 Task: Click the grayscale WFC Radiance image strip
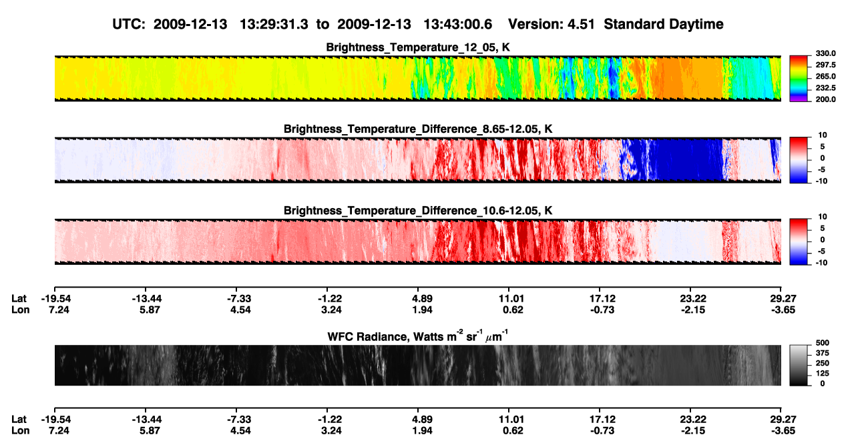[417, 365]
